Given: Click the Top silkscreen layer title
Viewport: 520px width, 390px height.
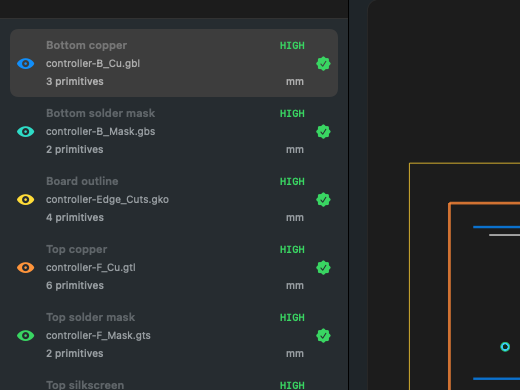Looking at the screenshot, I should coord(85,385).
